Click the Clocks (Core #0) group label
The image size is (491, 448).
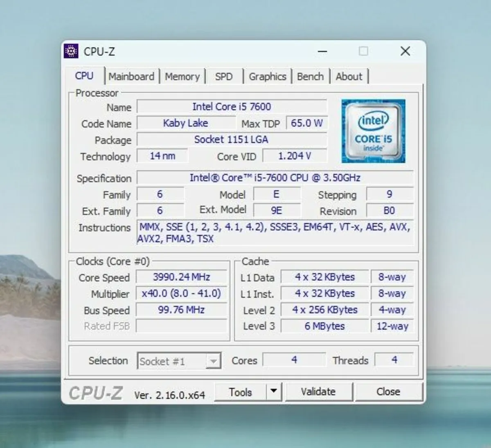click(113, 261)
